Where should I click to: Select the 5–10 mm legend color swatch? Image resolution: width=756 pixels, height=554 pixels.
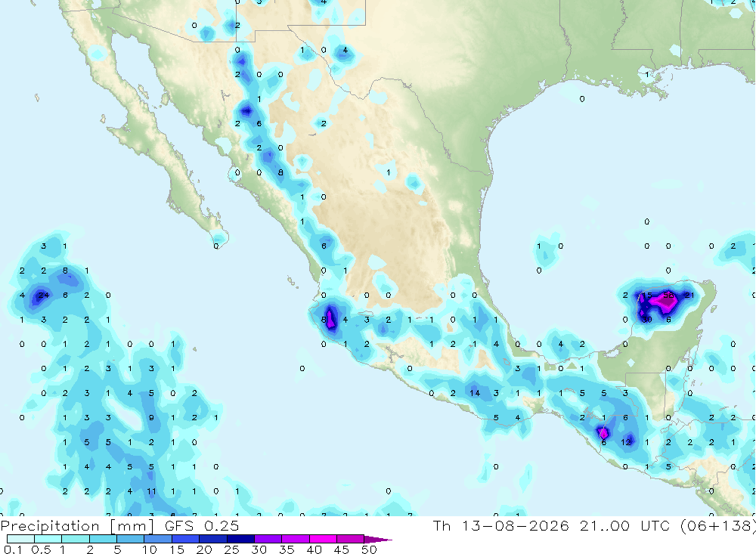point(130,539)
